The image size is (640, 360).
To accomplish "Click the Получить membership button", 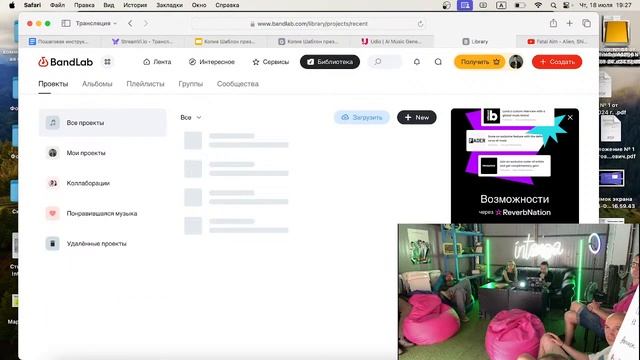I will pyautogui.click(x=480, y=62).
